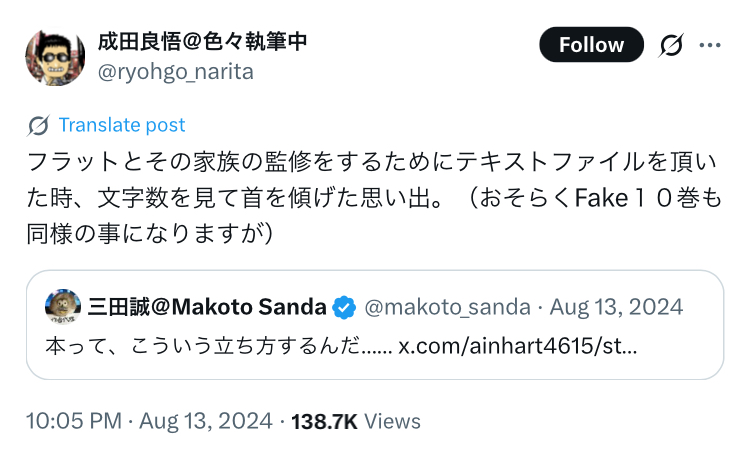Click the Translate post link
Image resolution: width=750 pixels, height=454 pixels.
[x=122, y=125]
